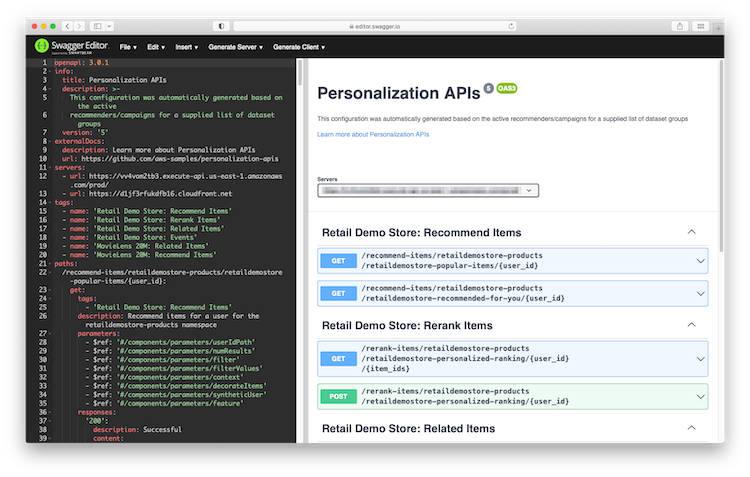Add a new Safari tab
Viewport: 750px width, 477px height.
pyautogui.click(x=718, y=28)
